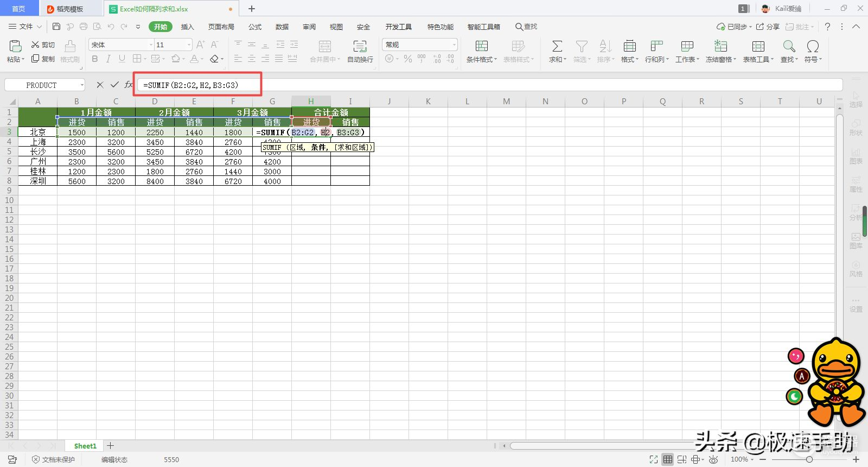Expand the number format dropdown (常规)

(x=454, y=45)
